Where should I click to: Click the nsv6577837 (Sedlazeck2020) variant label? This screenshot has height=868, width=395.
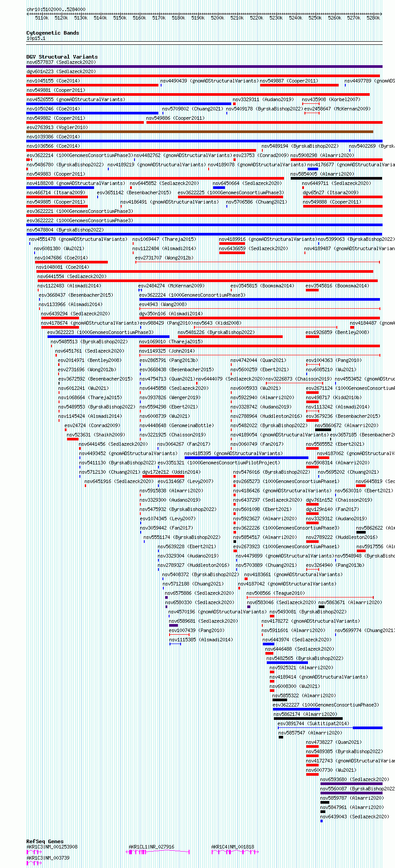[x=61, y=62]
